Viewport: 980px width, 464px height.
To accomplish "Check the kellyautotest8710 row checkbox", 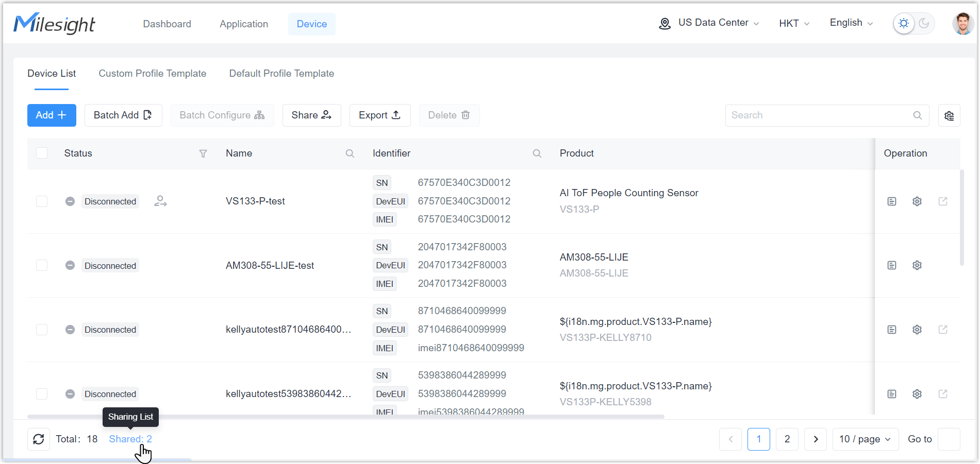I will [42, 330].
